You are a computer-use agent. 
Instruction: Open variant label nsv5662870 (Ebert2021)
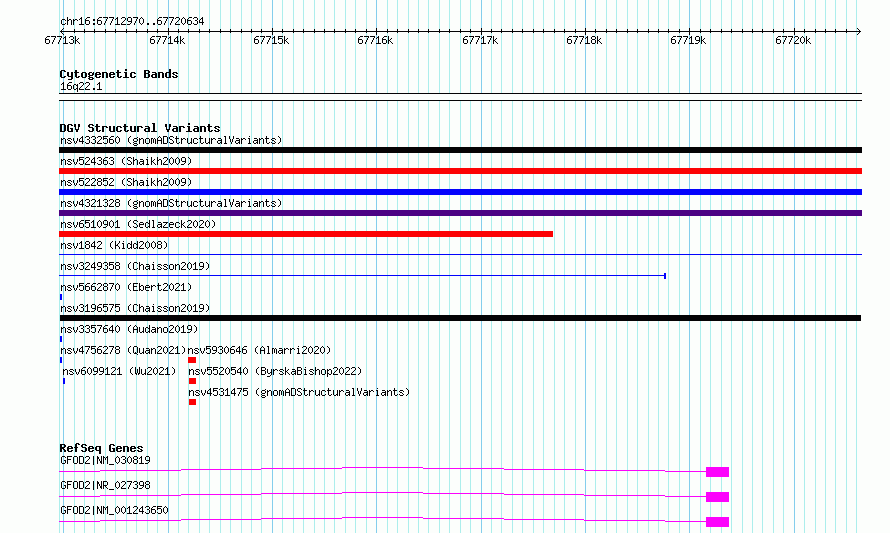tap(126, 287)
